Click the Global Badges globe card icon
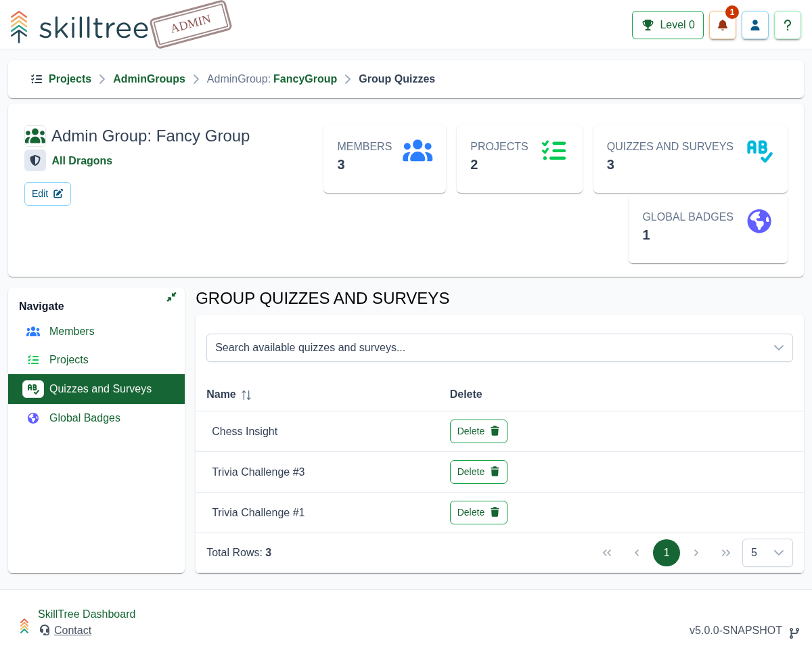 [x=759, y=221]
